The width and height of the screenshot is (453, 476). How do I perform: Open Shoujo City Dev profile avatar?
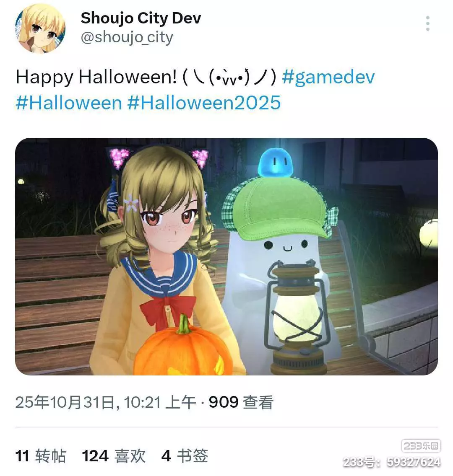point(40,28)
